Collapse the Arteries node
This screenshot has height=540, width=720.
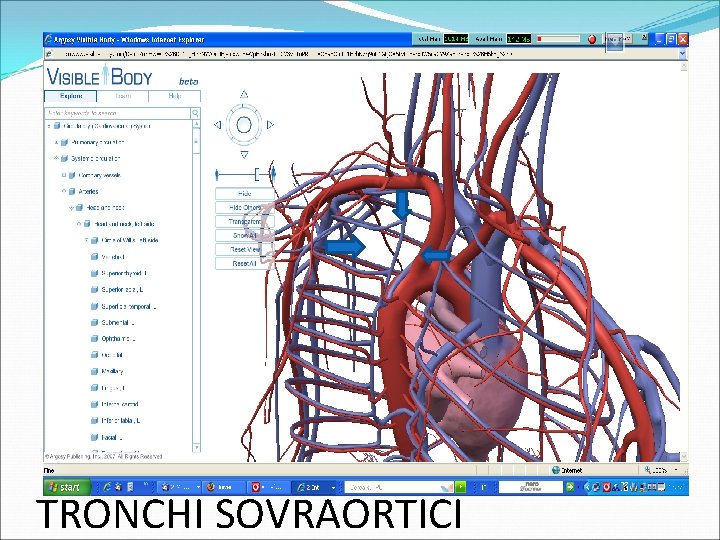tap(64, 191)
